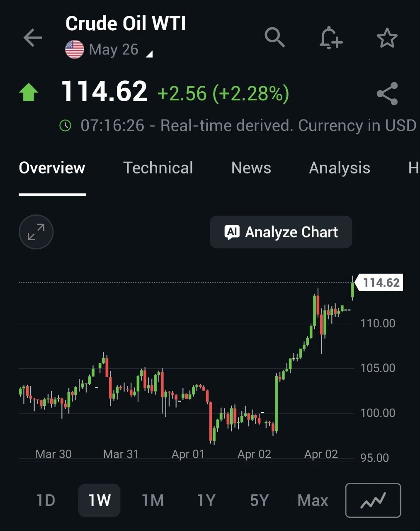Add Crude Oil WTI to favorites star
The height and width of the screenshot is (531, 420).
click(387, 38)
